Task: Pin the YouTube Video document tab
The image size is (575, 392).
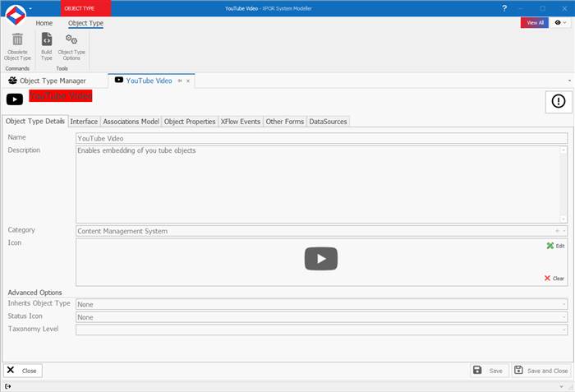Action: tap(180, 81)
